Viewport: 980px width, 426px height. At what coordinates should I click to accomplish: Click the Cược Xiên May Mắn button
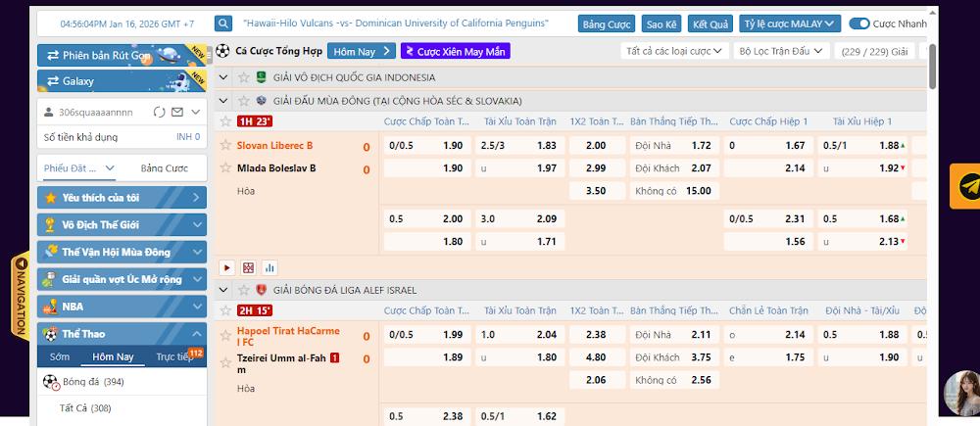(455, 51)
